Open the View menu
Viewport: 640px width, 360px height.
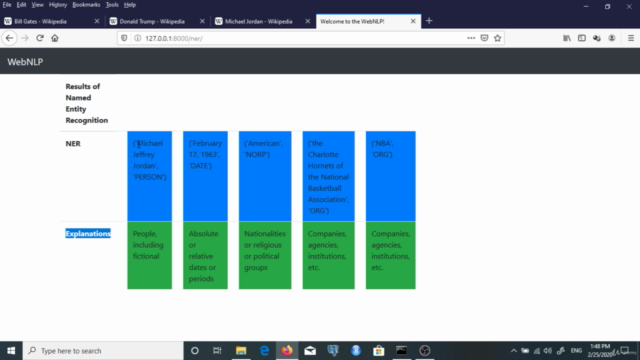37,5
